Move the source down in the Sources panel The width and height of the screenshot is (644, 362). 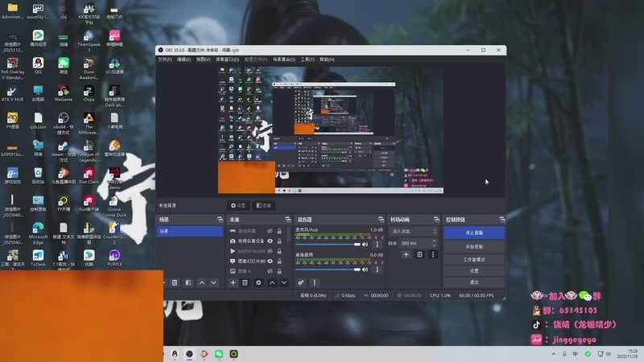(x=284, y=282)
